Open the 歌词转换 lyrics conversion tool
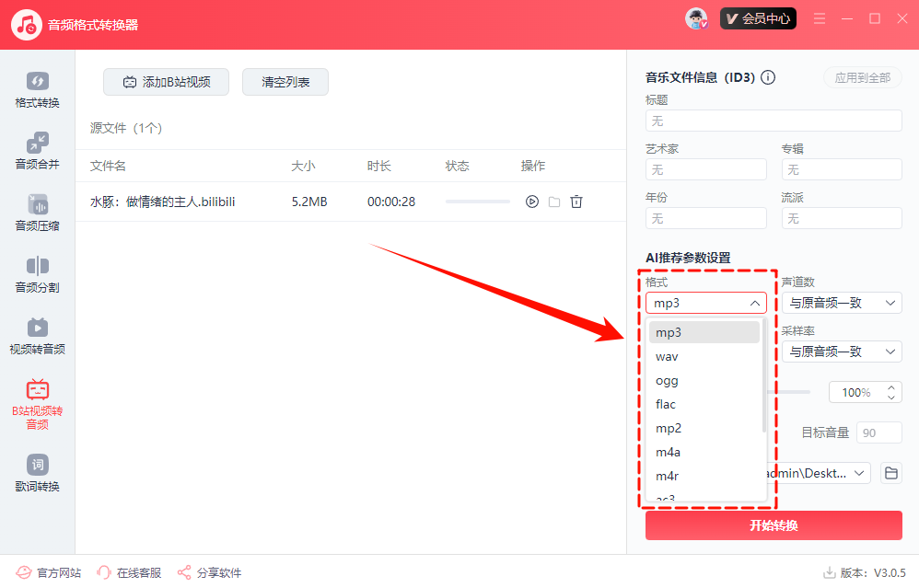This screenshot has width=919, height=588. click(37, 472)
